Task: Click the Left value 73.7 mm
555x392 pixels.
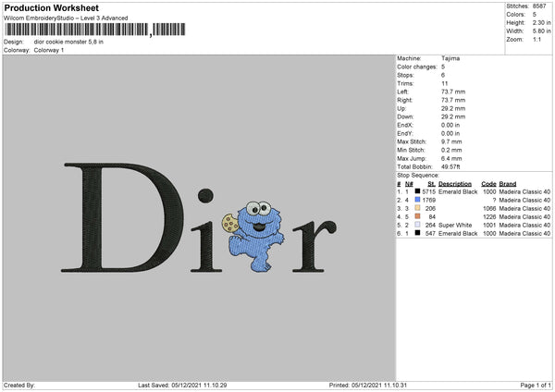Action: [x=453, y=92]
